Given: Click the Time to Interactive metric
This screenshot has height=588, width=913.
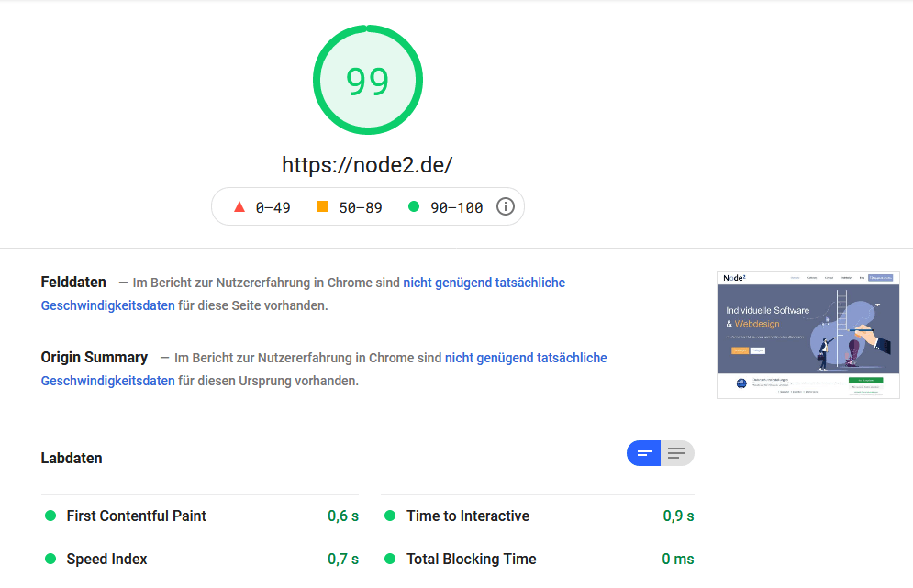Looking at the screenshot, I should click(538, 516).
